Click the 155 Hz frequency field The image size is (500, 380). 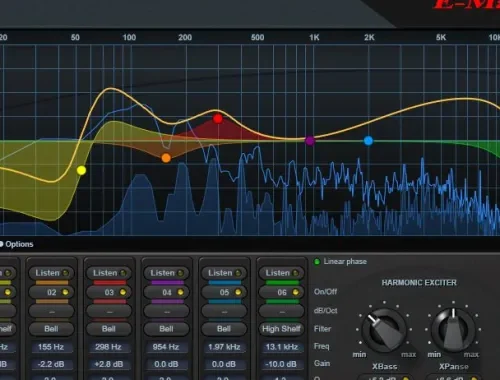coord(51,347)
